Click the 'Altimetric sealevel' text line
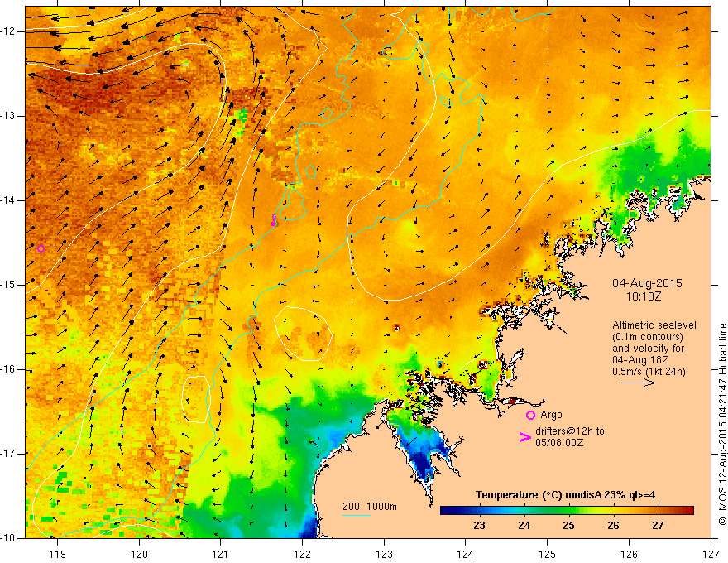This screenshot has width=728, height=563. pyautogui.click(x=654, y=325)
